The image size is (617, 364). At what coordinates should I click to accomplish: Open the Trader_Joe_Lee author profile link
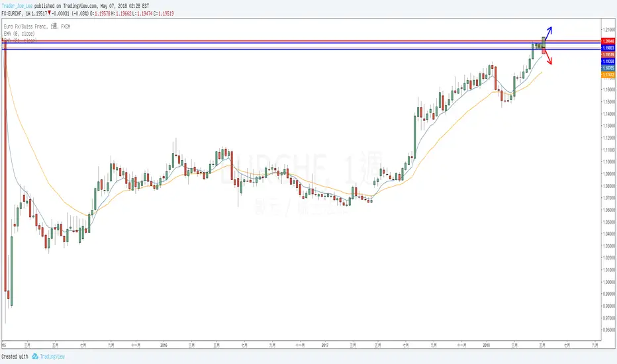(17, 6)
